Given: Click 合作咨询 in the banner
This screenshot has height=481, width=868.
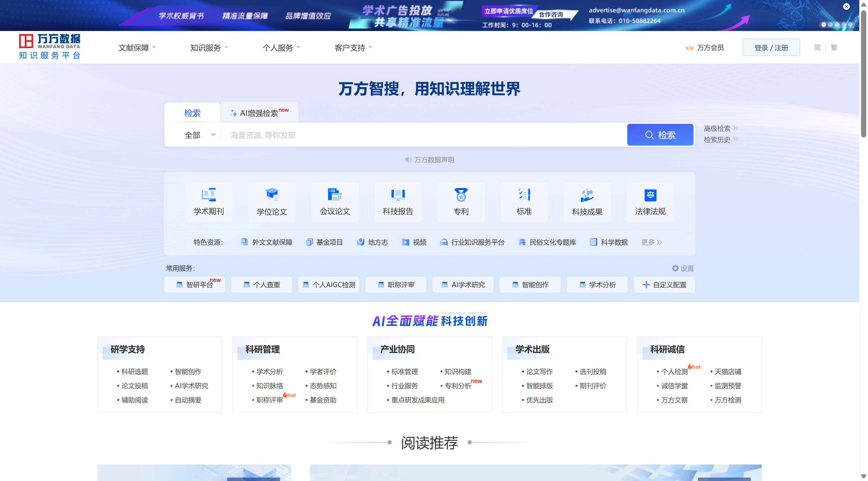Looking at the screenshot, I should click(551, 14).
